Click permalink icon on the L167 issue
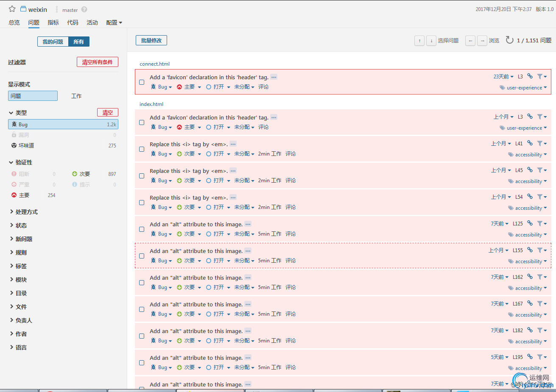Viewport: 556px width, 392px height. click(x=530, y=303)
